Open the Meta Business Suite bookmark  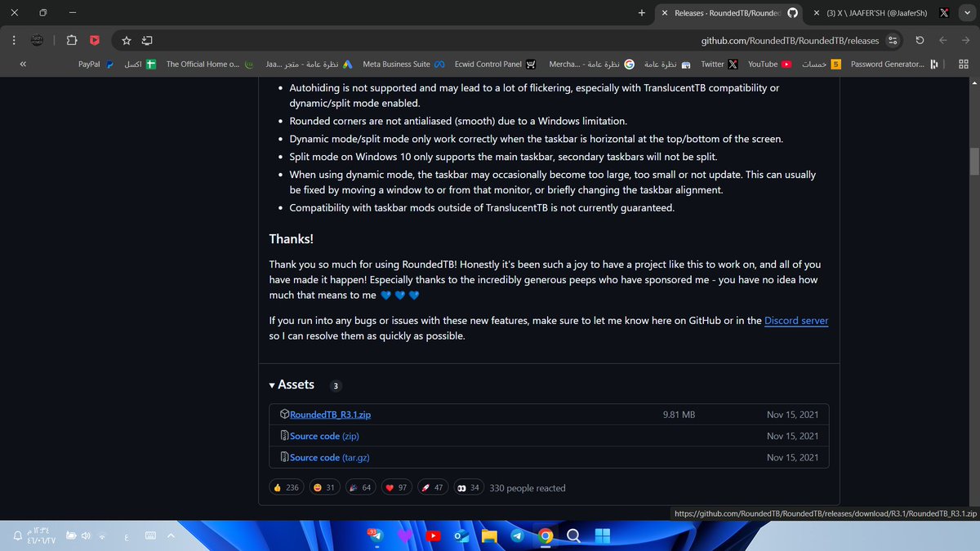(403, 64)
